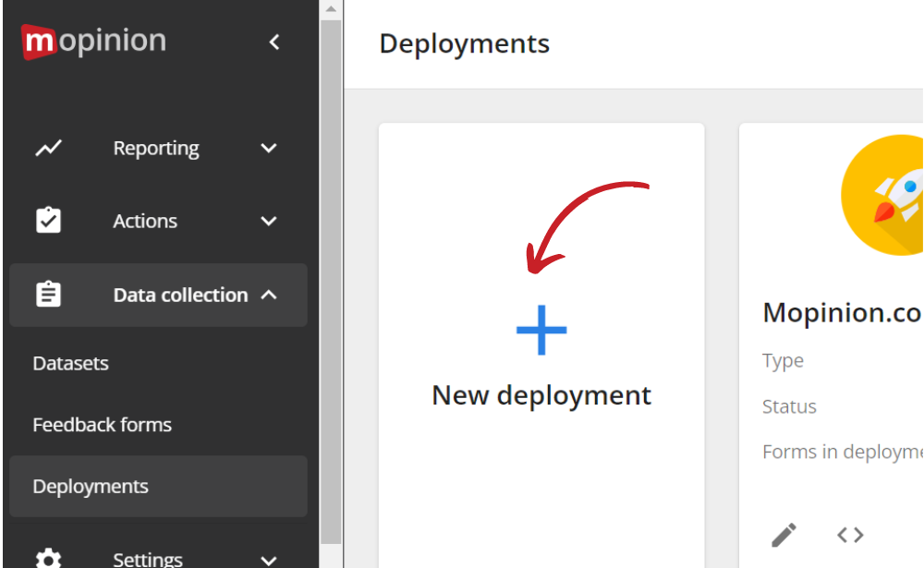Viewport: 924px width, 568px height.
Task: Select Feedback forms from the sidebar
Action: 102,425
